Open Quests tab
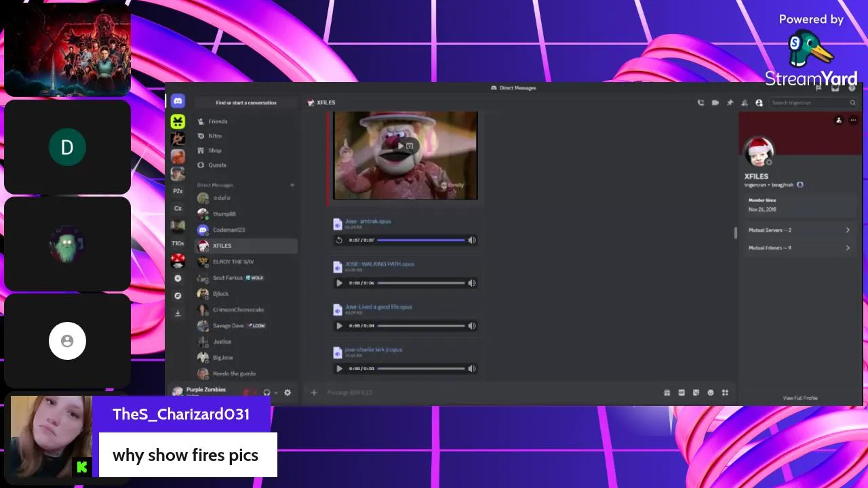This screenshot has height=488, width=868. coord(246,165)
